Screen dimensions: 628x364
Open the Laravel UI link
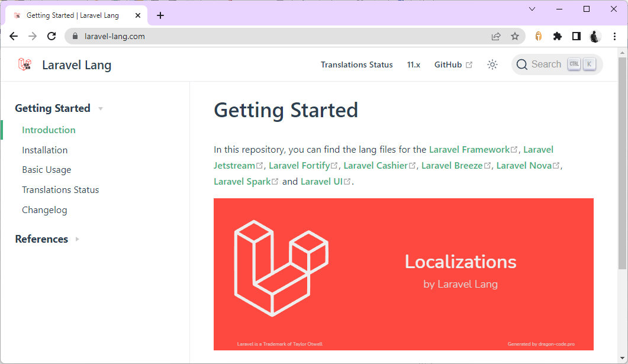(x=325, y=181)
